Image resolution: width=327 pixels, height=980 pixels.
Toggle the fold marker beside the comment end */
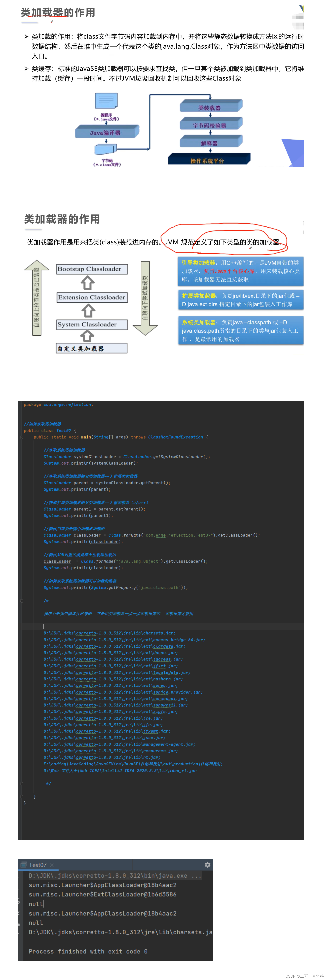[x=22, y=784]
